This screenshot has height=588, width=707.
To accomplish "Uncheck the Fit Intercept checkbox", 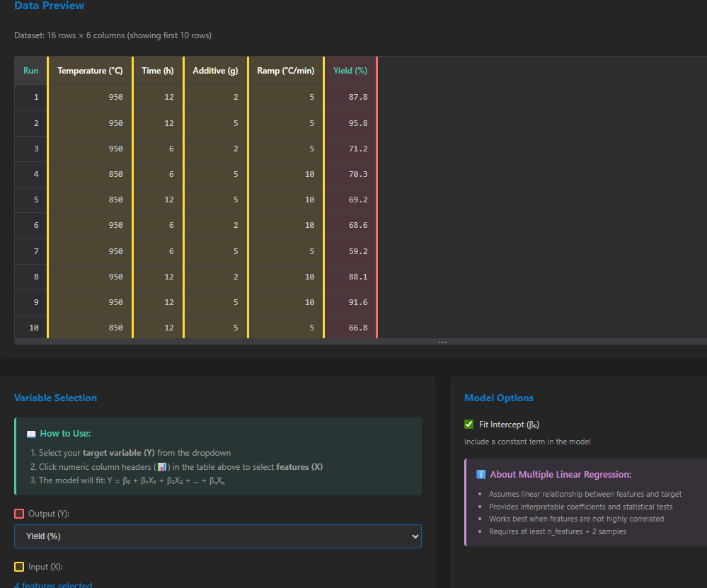I will (x=469, y=425).
